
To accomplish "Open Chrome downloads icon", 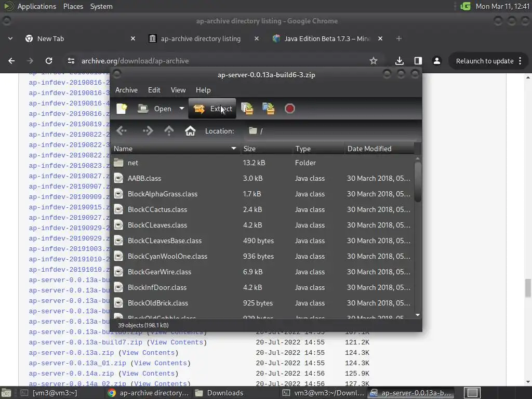I will (x=400, y=61).
